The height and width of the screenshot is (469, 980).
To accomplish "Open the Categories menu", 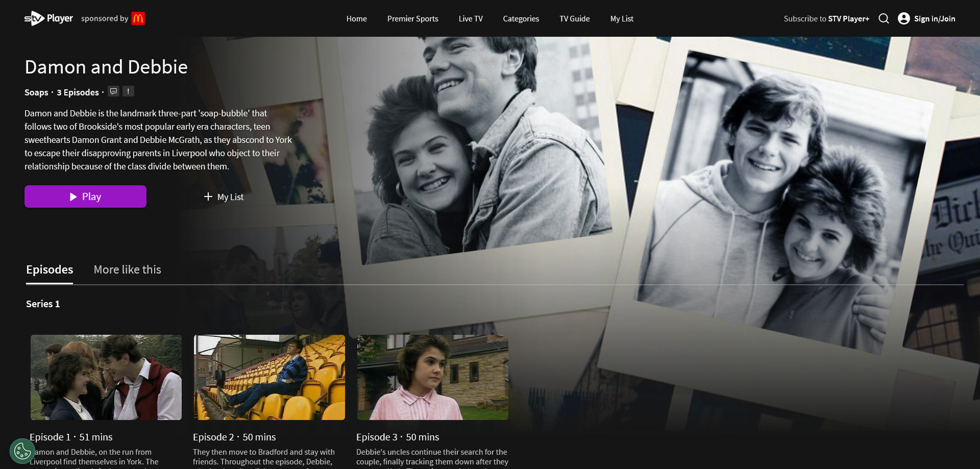I will click(x=521, y=19).
